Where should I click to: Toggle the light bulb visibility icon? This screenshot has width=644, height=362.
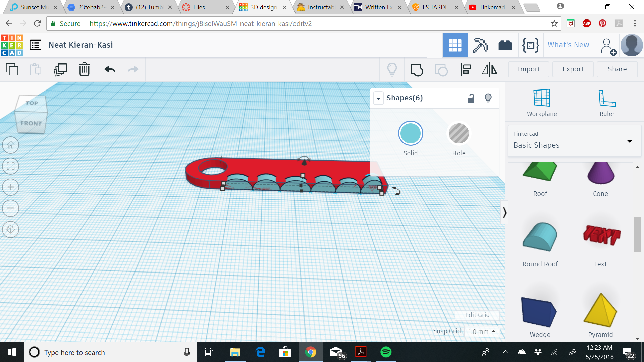point(488,98)
